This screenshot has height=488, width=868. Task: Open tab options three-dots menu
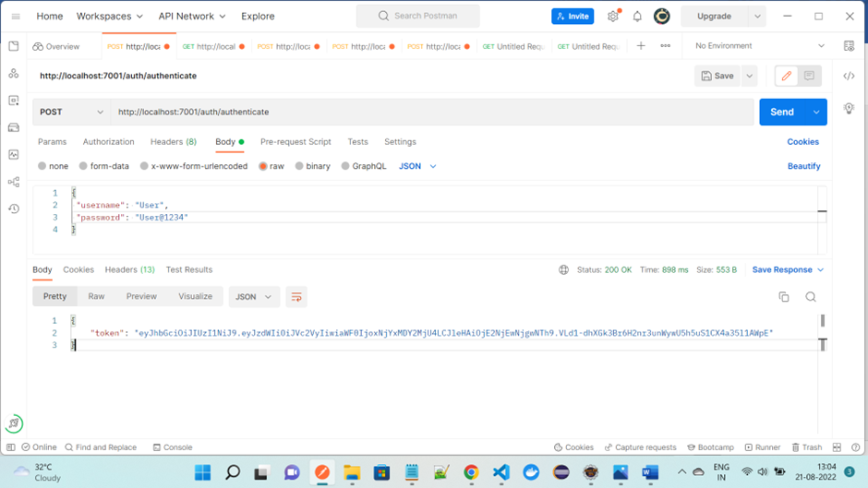(666, 46)
